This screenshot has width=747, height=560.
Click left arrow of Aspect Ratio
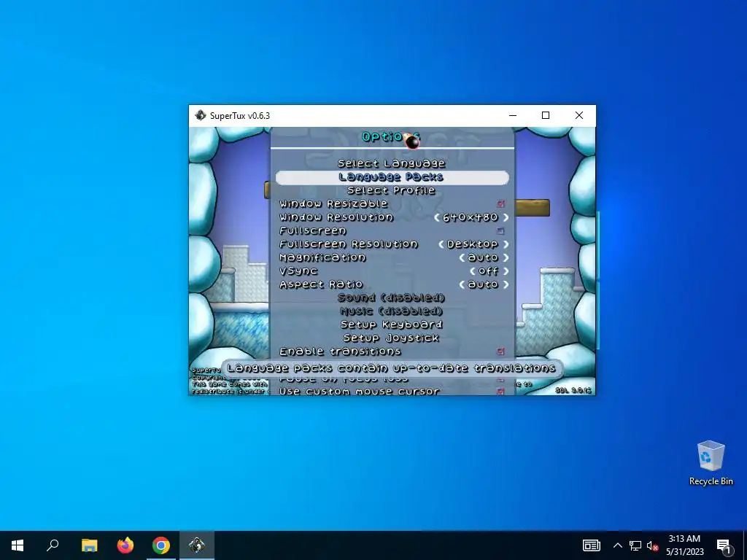point(462,284)
